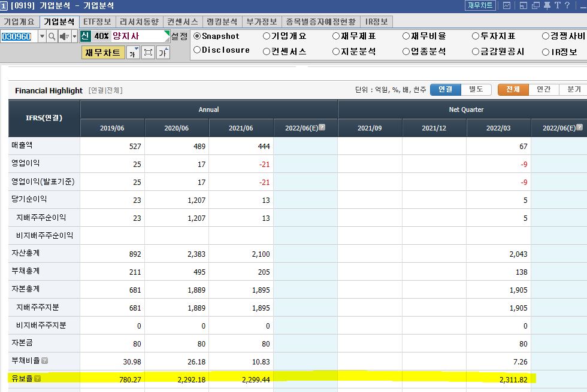Click the speaker sound icon

(64, 37)
